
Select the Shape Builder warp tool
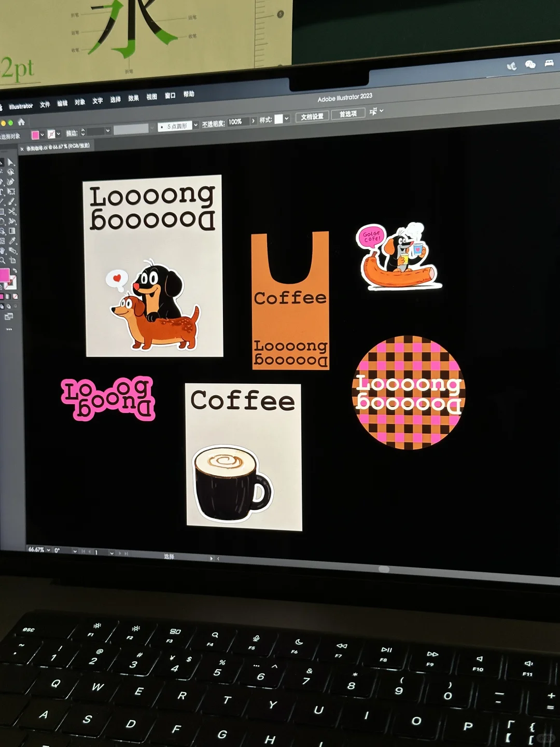click(12, 221)
